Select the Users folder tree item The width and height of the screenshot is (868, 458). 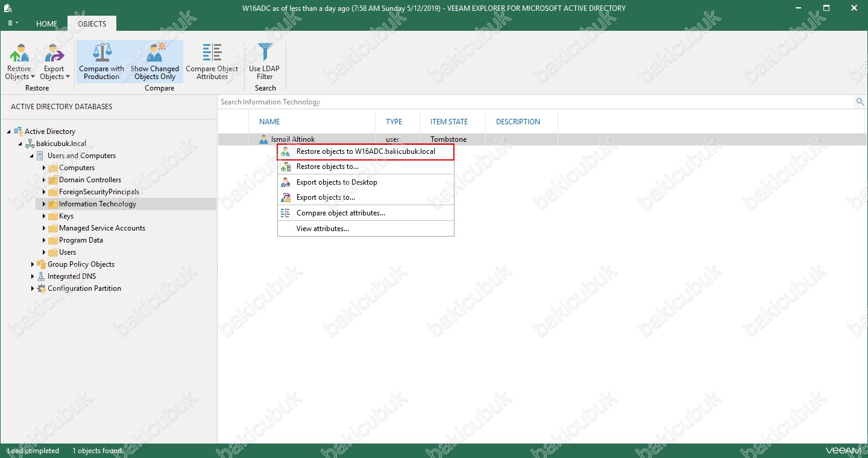tap(68, 252)
